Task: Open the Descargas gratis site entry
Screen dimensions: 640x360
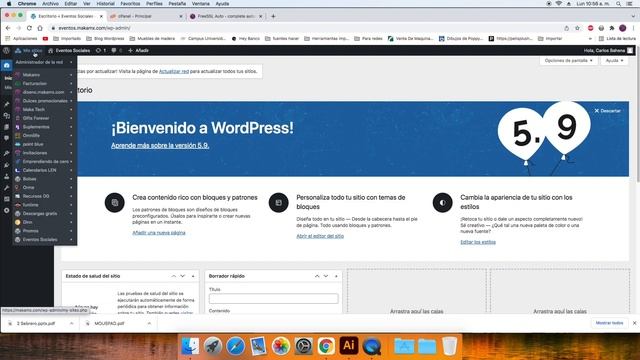Action: (x=44, y=213)
